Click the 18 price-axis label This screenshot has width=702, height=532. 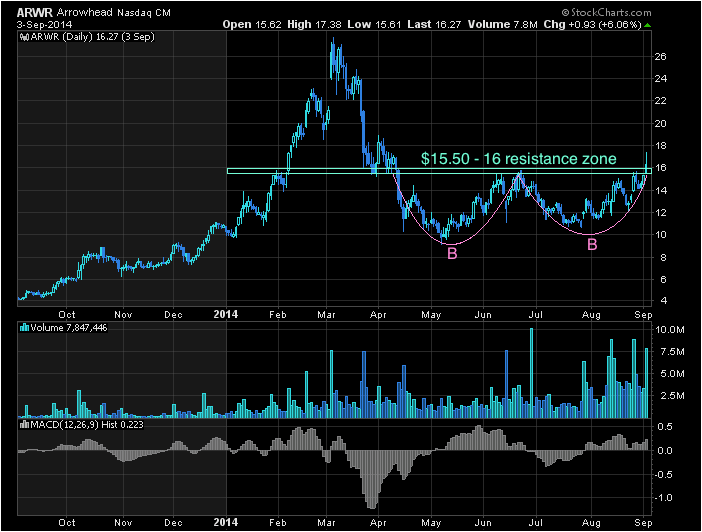tap(660, 146)
